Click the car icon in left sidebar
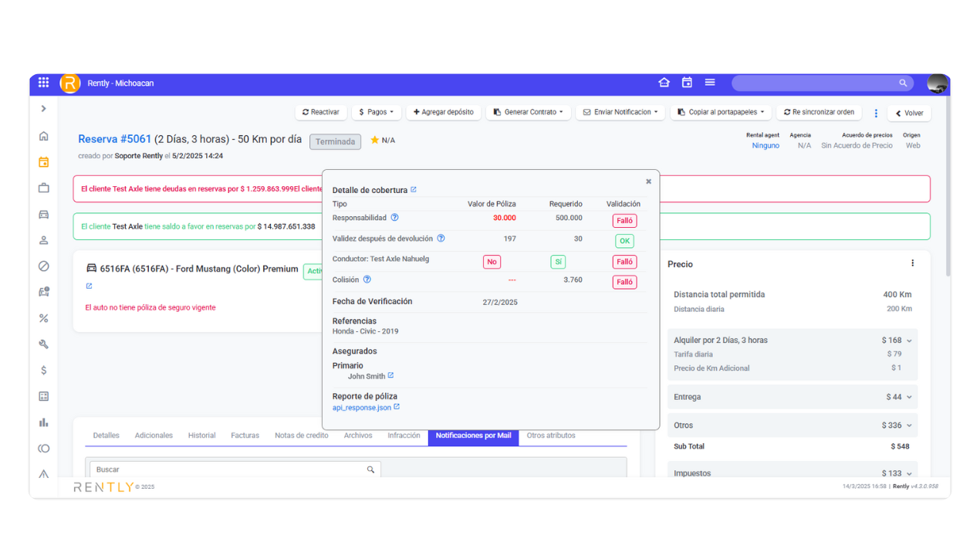The image size is (980, 556). click(44, 215)
